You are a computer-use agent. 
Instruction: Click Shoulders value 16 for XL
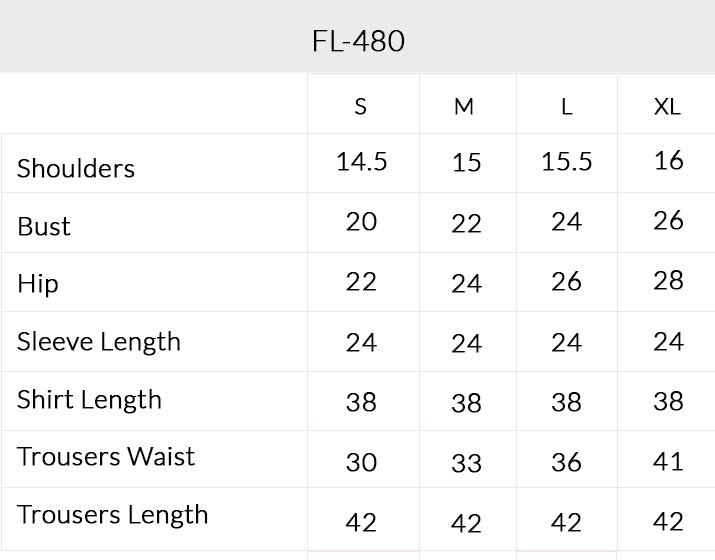pos(669,161)
